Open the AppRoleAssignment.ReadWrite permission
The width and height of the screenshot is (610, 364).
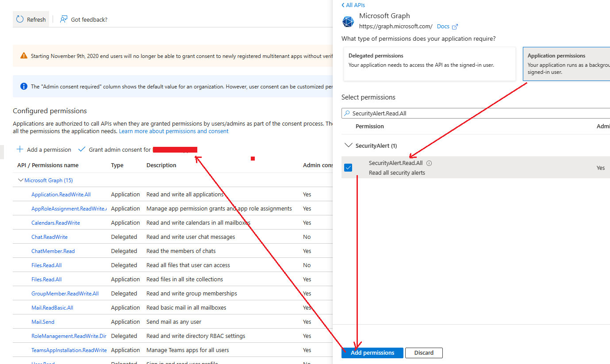coord(69,209)
